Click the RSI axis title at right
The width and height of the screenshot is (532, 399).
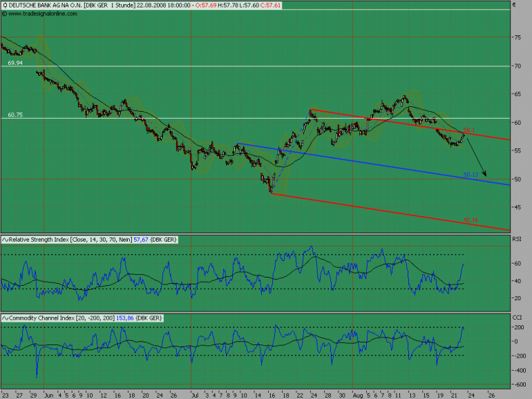point(517,240)
